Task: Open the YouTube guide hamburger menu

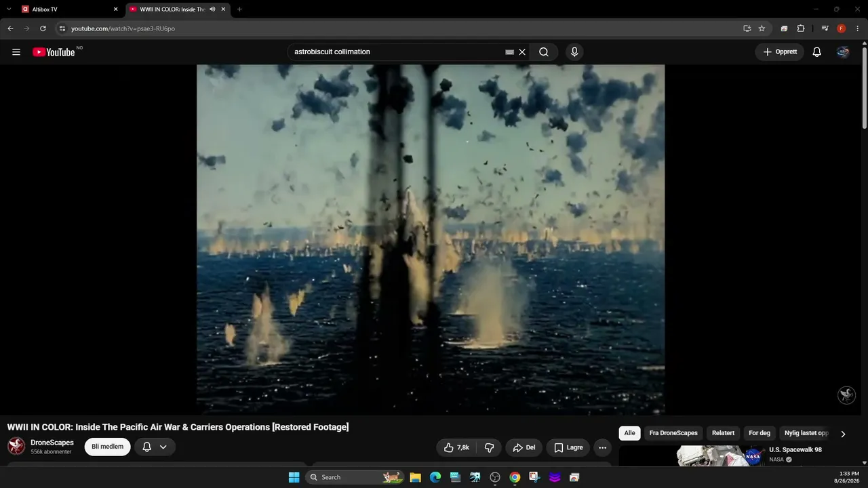Action: [16, 52]
